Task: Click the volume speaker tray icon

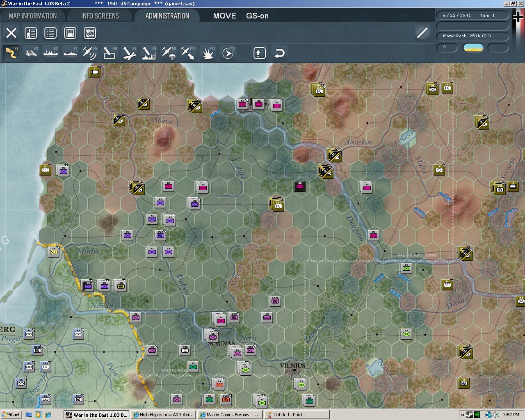Action: pyautogui.click(x=496, y=415)
